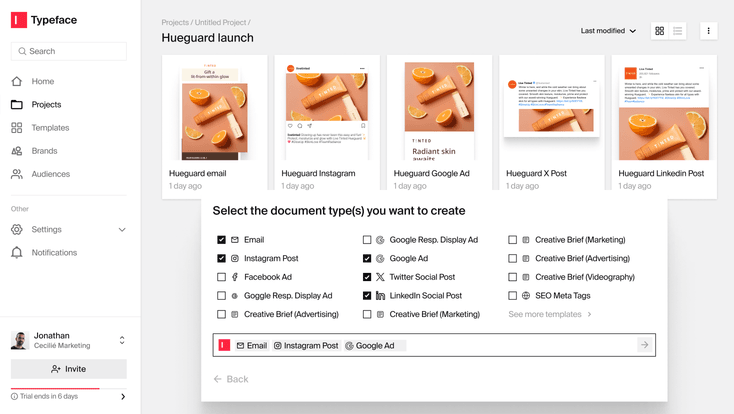This screenshot has width=734, height=414.
Task: Click the Settings gear icon
Action: 17,229
